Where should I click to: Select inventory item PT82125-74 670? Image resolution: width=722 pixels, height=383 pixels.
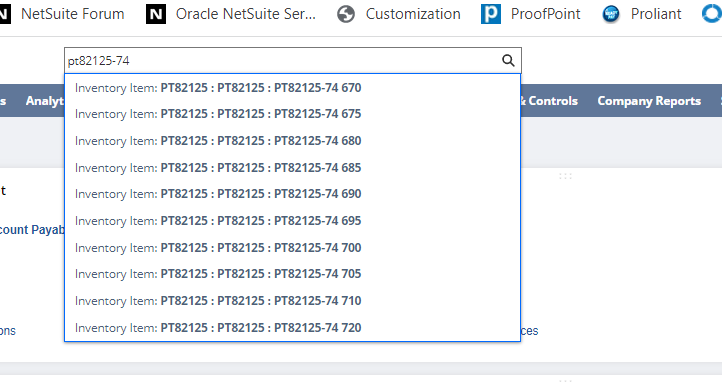tap(292, 87)
